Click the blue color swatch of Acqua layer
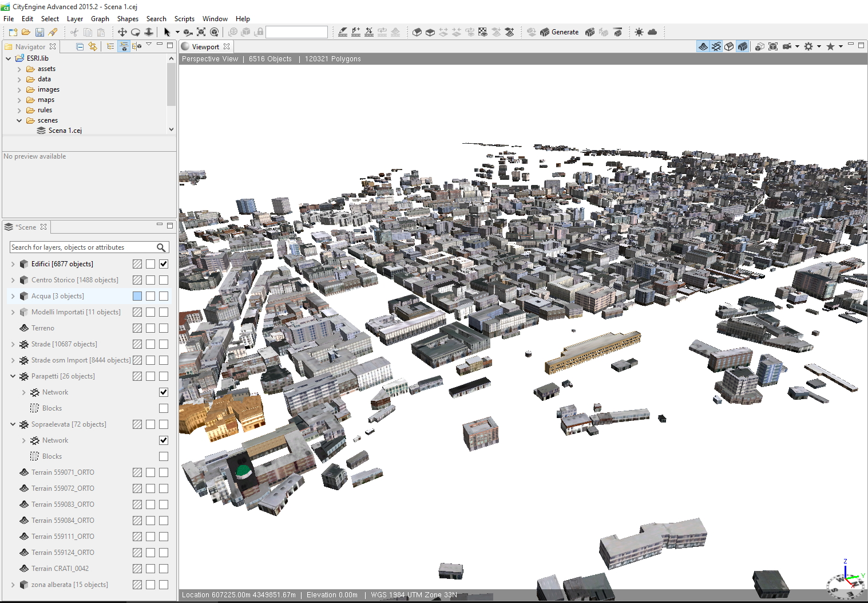 137,296
